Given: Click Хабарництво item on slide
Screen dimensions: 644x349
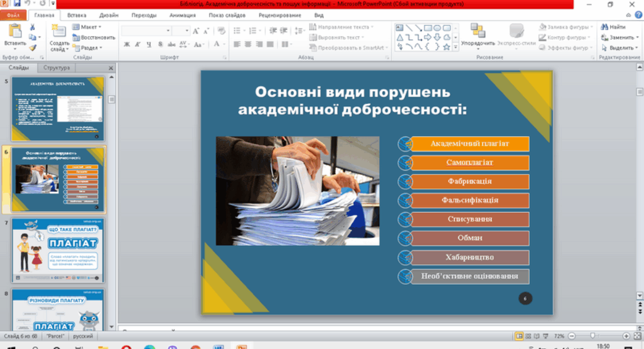Looking at the screenshot, I should click(470, 257).
